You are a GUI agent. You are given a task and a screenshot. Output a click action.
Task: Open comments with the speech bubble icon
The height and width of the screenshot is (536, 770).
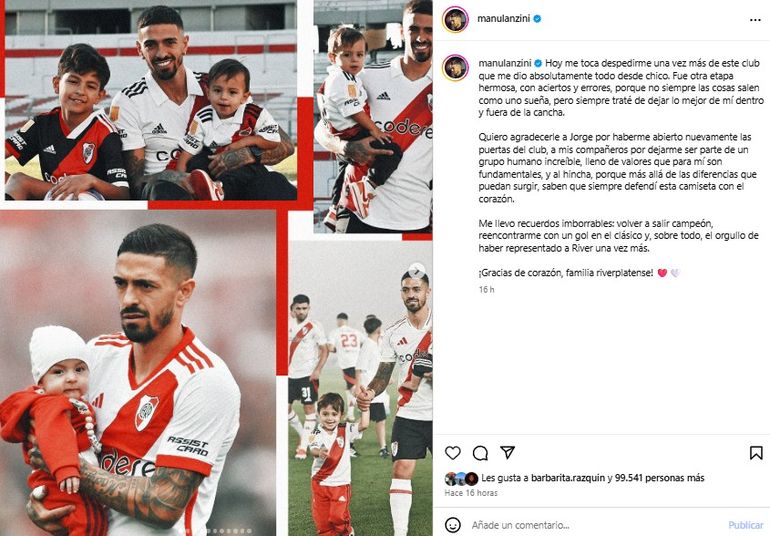pyautogui.click(x=480, y=453)
